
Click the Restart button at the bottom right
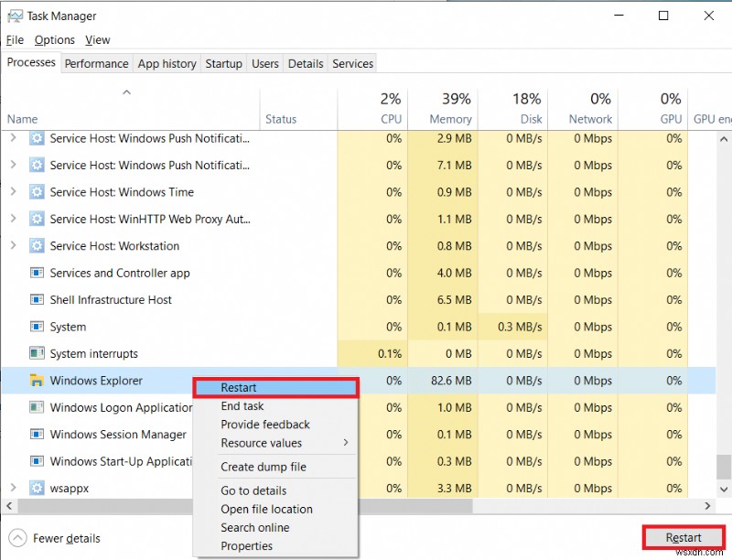point(683,538)
